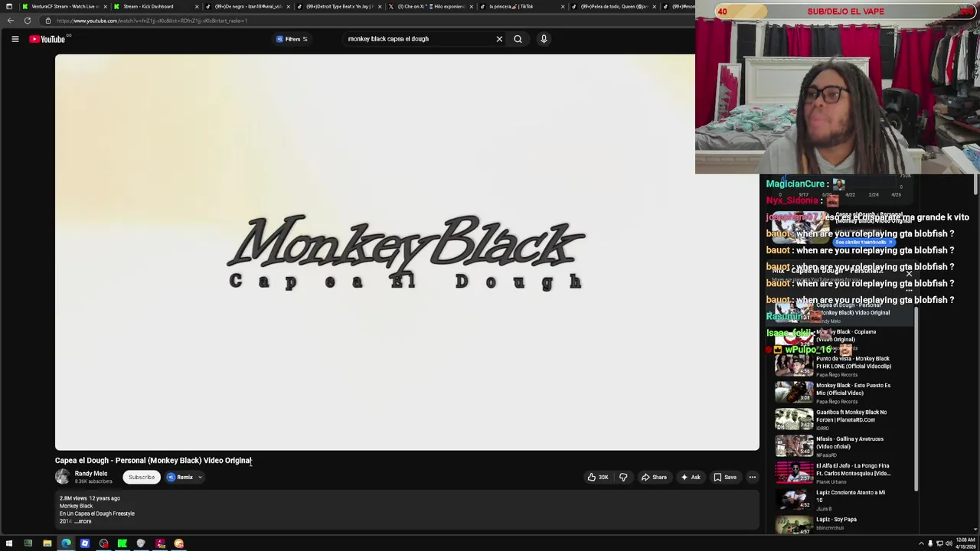Open the search Filters button

(292, 39)
